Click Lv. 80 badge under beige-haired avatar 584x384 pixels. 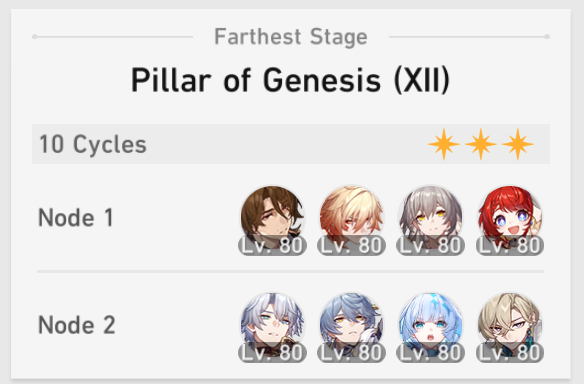coord(510,353)
